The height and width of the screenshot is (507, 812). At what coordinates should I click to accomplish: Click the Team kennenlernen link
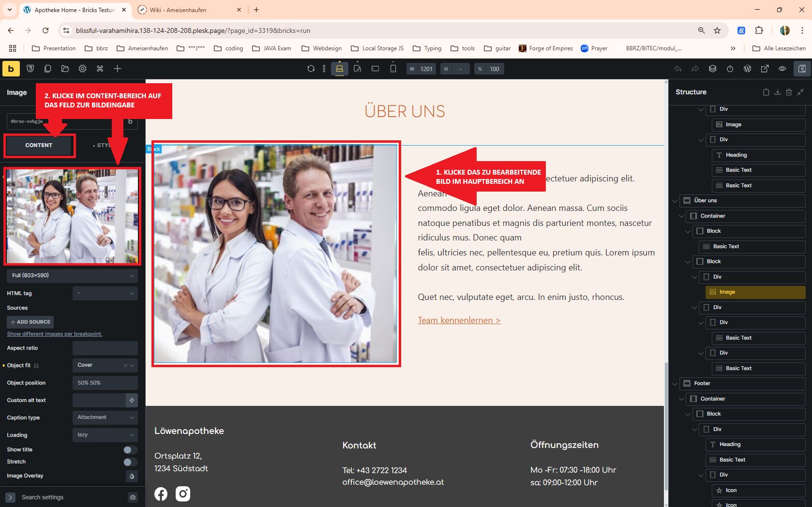point(459,320)
